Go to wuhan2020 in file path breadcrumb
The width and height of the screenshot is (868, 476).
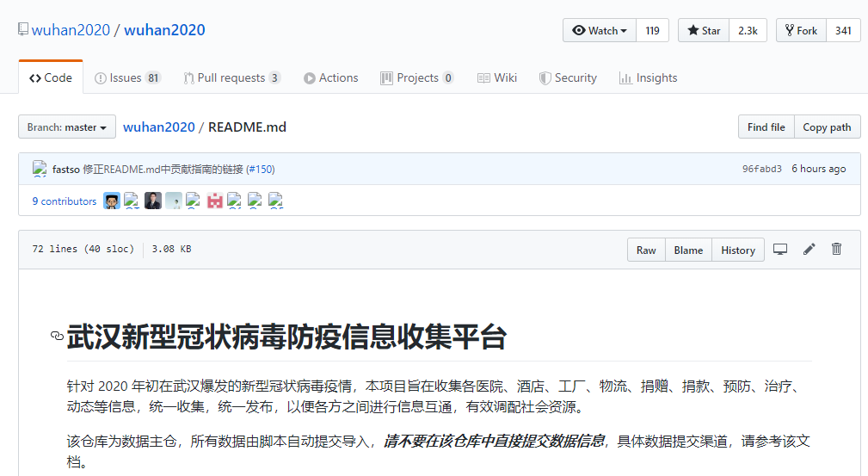(159, 127)
